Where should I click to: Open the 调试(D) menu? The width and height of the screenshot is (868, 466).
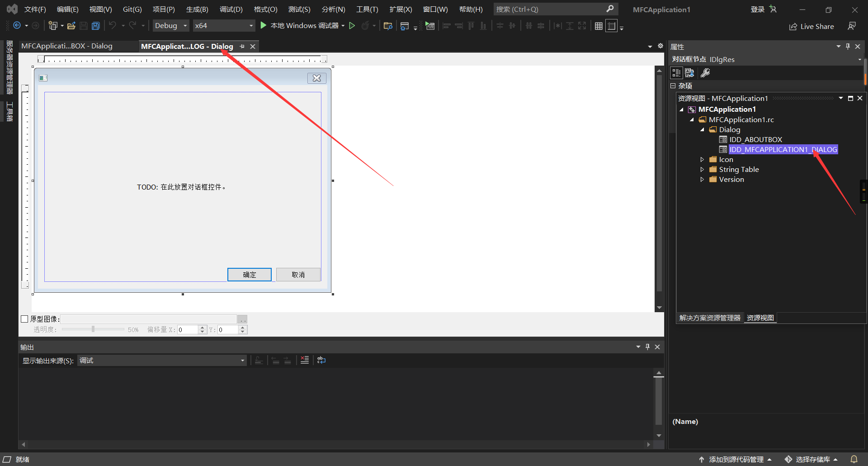[x=231, y=9]
